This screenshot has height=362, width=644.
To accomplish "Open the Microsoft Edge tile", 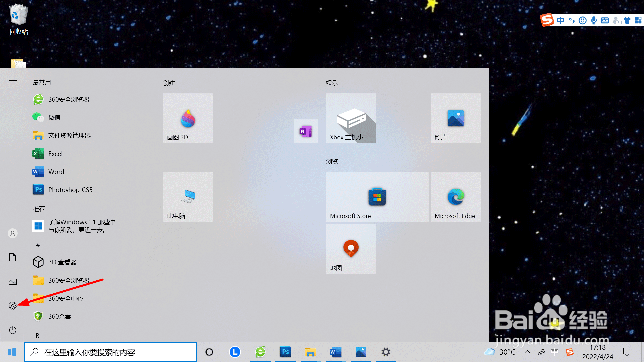I will [x=455, y=197].
